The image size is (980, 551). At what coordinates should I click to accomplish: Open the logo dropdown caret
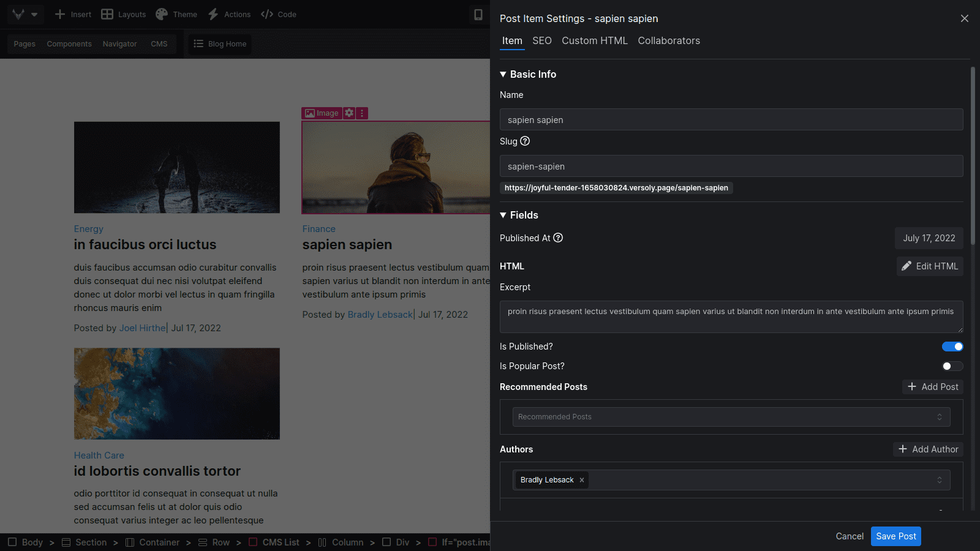click(34, 14)
